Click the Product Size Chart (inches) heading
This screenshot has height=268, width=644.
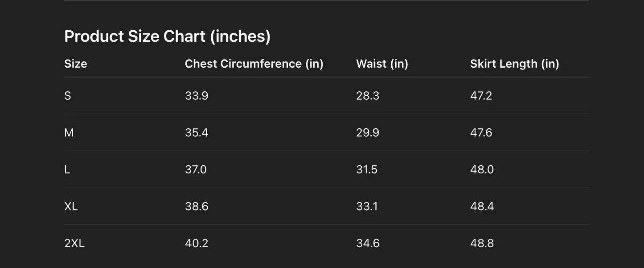pos(167,36)
